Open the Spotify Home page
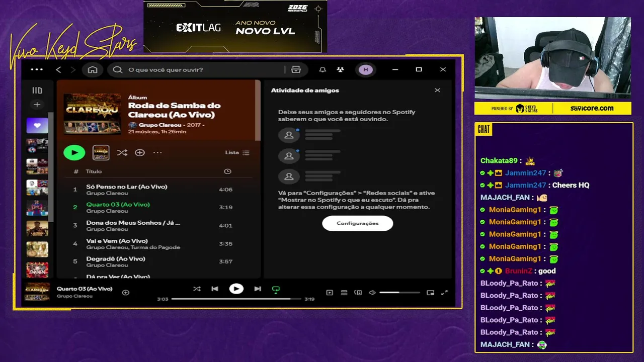The image size is (644, 362). click(93, 69)
